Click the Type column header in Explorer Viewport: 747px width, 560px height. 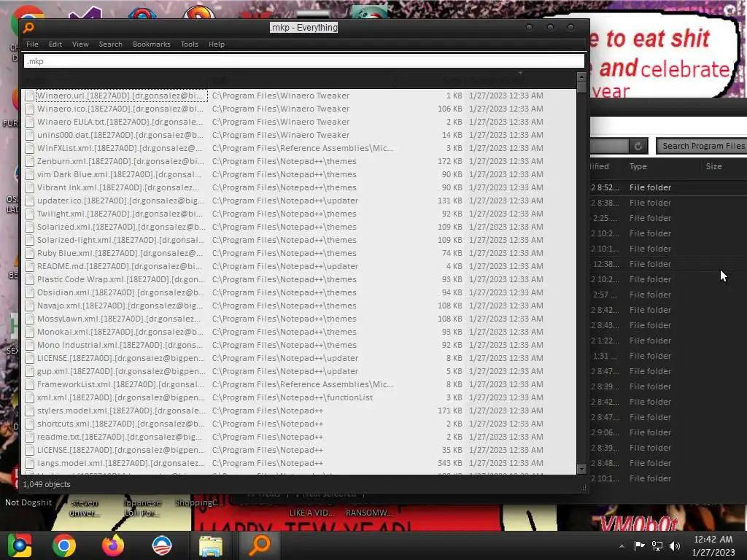point(638,167)
